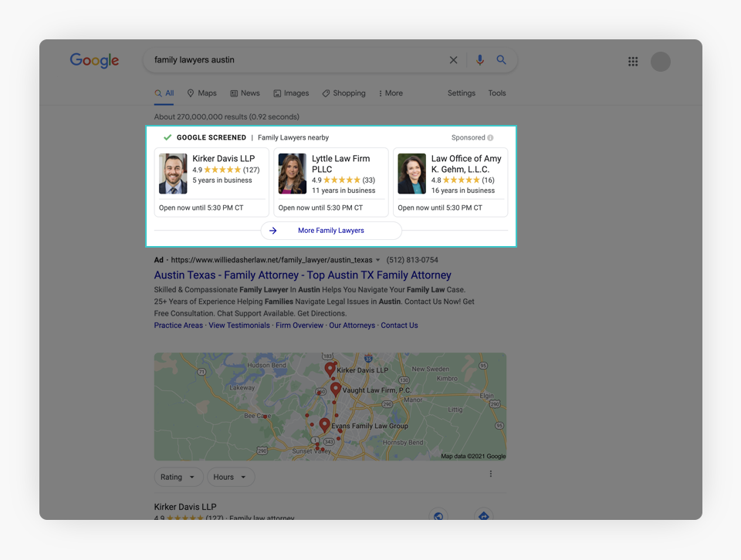
Task: Switch to the Images tab
Action: [291, 93]
